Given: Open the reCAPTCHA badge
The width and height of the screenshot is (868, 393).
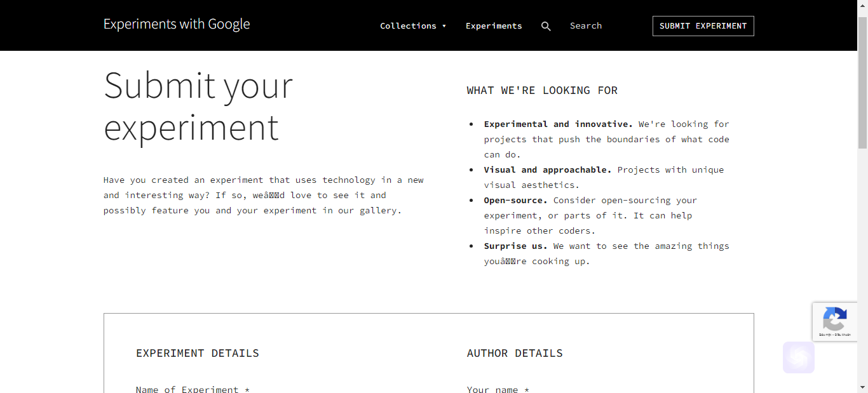Looking at the screenshot, I should click(834, 322).
